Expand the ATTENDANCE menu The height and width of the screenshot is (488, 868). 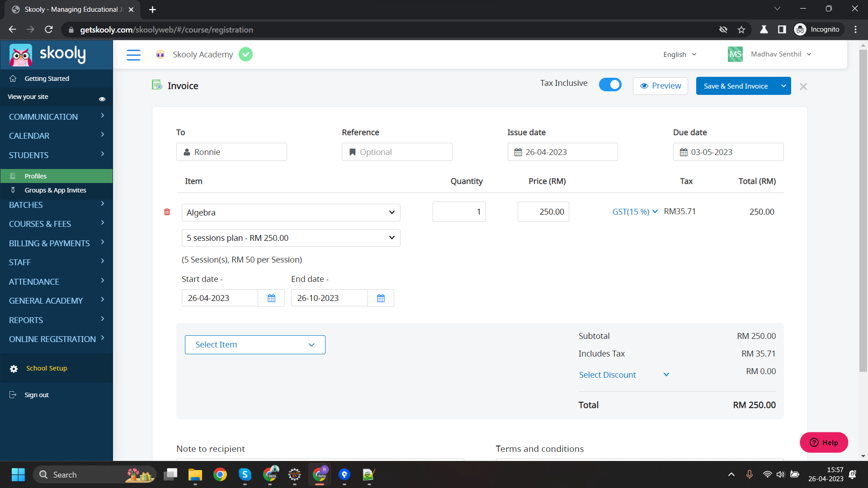pos(57,282)
